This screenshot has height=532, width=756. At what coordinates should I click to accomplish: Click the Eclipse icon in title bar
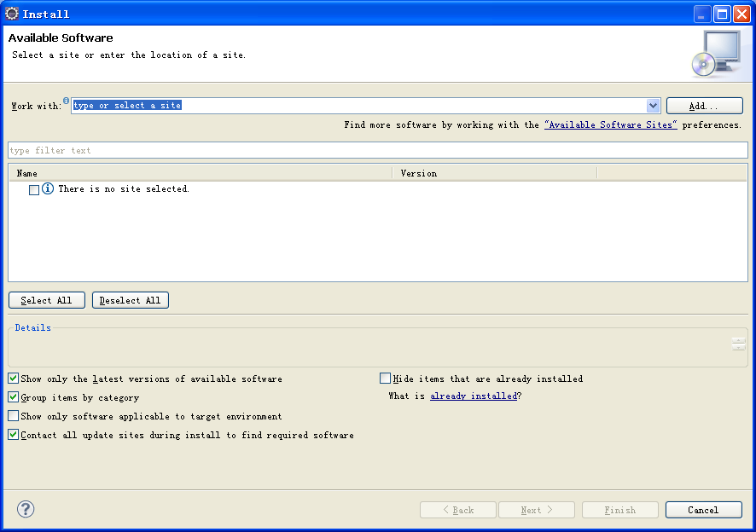pos(12,14)
